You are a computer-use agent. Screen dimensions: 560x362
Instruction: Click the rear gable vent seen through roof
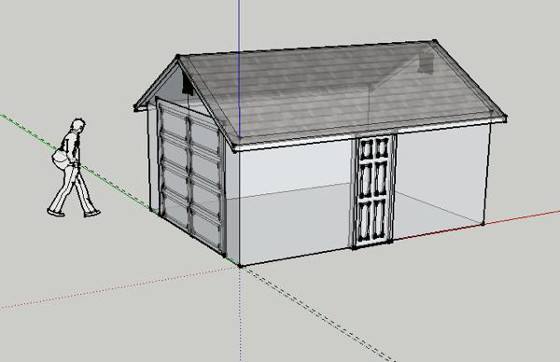click(426, 64)
